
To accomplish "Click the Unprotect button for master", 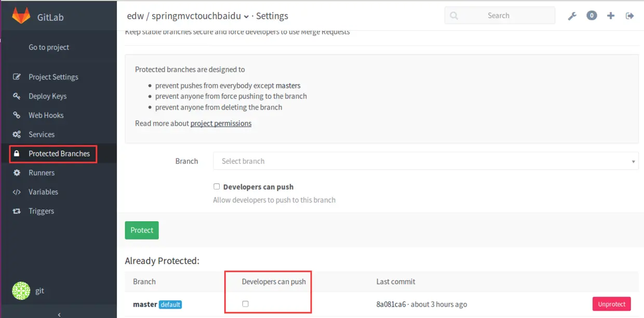I will pos(612,304).
